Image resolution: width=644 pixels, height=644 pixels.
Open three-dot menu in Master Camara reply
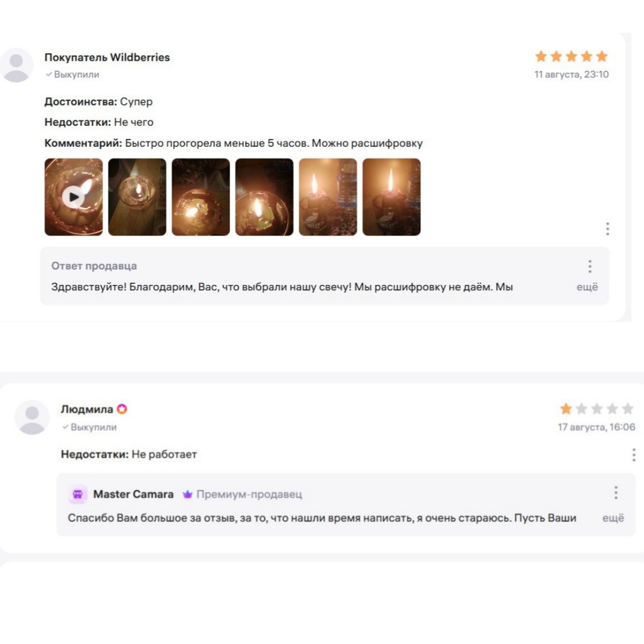pyautogui.click(x=615, y=493)
